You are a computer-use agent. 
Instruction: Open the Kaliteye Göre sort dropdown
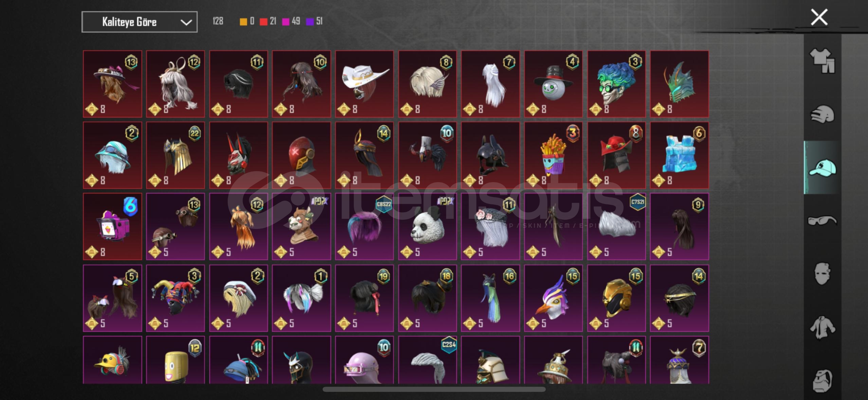(139, 22)
